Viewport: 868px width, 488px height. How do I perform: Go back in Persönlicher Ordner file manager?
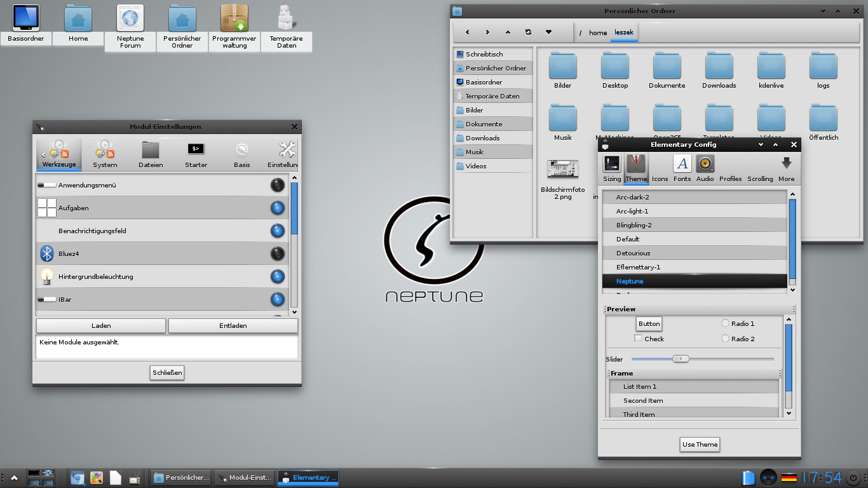[468, 32]
